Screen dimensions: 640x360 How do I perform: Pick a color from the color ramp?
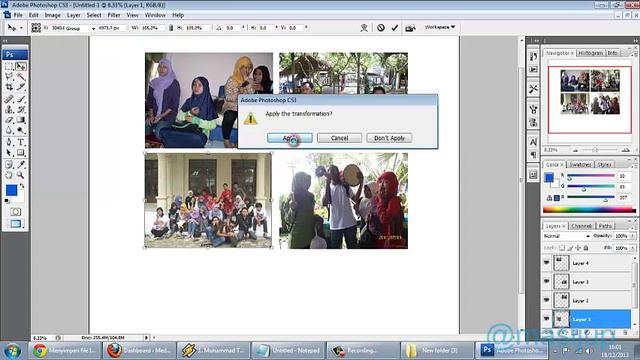589,210
